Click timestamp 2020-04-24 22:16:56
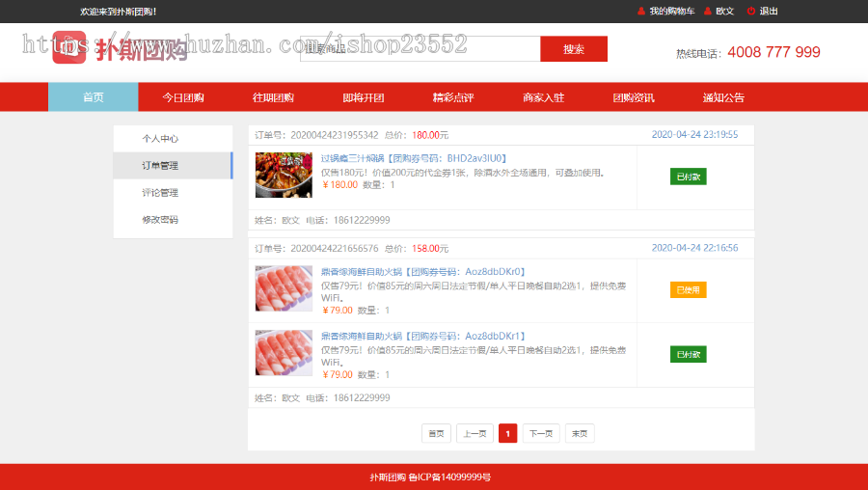This screenshot has height=490, width=868. (x=694, y=248)
